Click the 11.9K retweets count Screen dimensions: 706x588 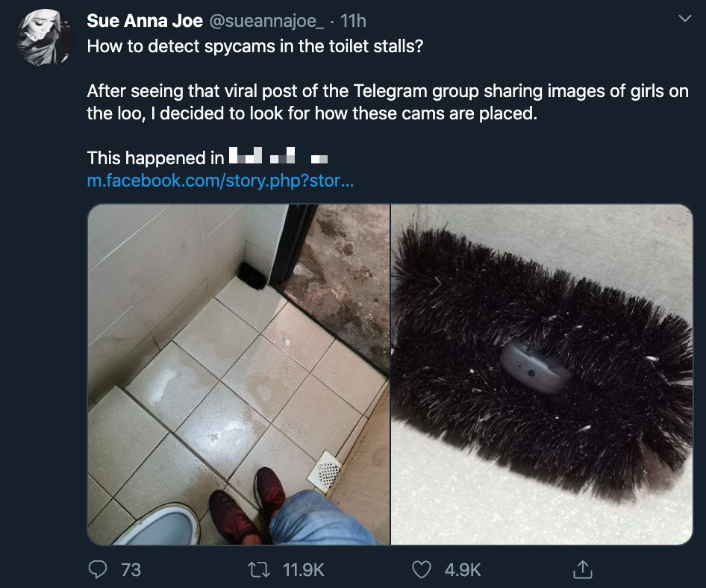pos(304,570)
